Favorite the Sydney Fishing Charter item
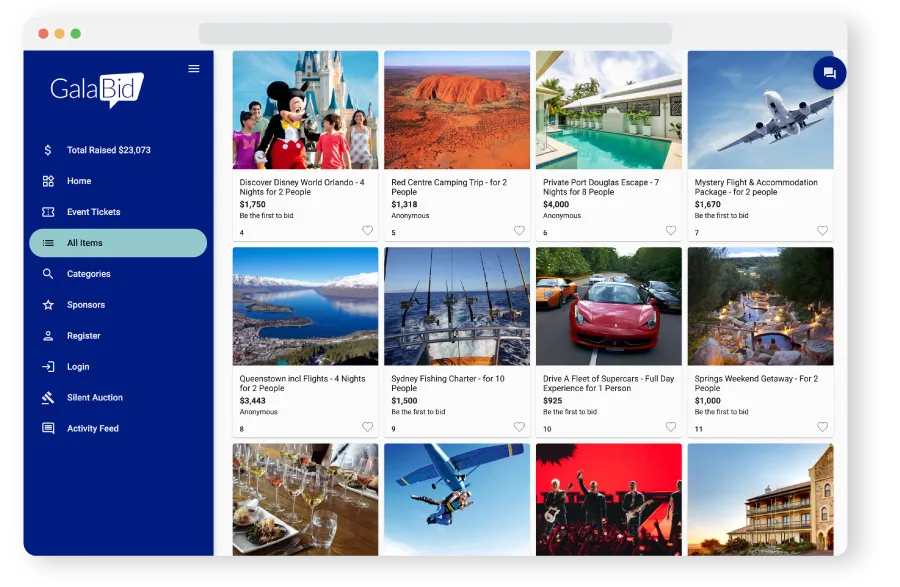The height and width of the screenshot is (587, 900). [519, 427]
